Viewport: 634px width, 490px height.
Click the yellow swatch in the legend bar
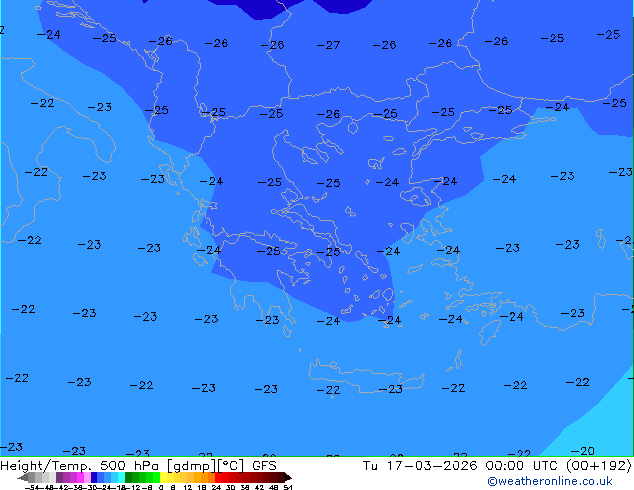coord(163,477)
